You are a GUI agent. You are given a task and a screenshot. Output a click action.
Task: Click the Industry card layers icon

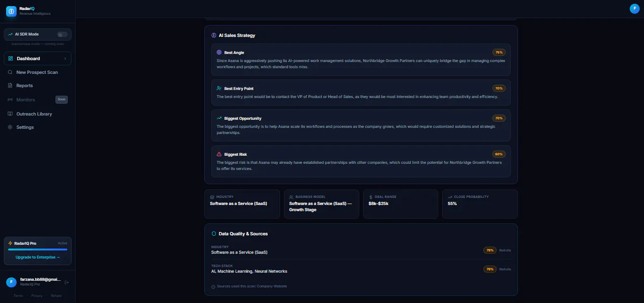click(x=212, y=197)
